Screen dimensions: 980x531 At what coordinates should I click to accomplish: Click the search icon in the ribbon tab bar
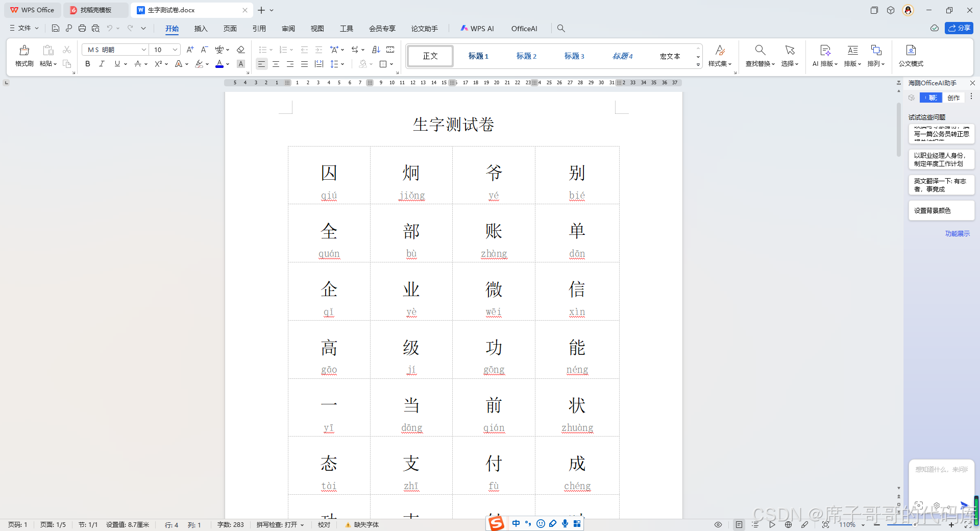pos(561,28)
